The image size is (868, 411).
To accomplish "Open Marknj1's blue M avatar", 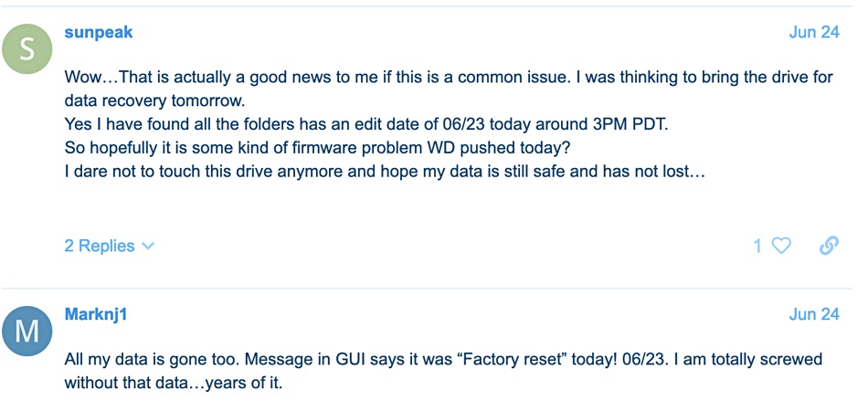I will pos(27,331).
